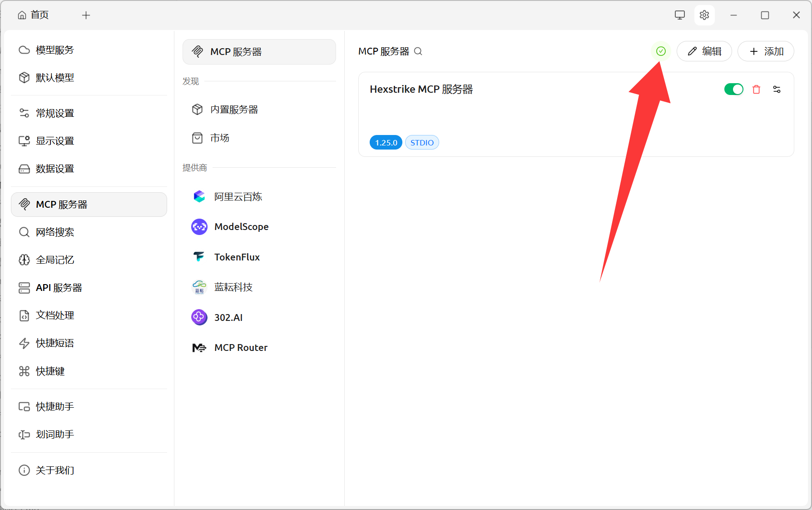Open the settings gear in title bar
Viewport: 812px width, 510px height.
pyautogui.click(x=704, y=15)
